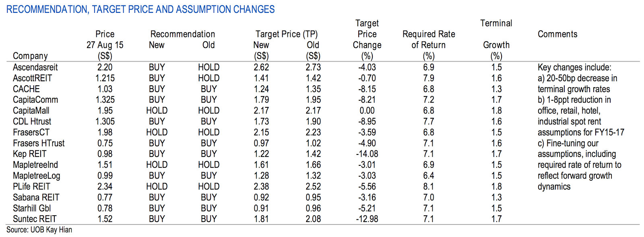Select PLife REIT required rate 8.1
The image size is (644, 237).
(x=429, y=186)
